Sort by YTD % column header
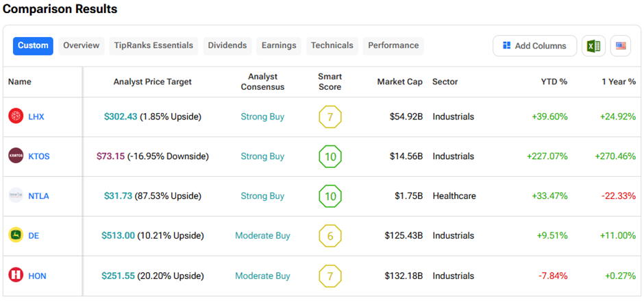The width and height of the screenshot is (644, 301). click(x=554, y=82)
